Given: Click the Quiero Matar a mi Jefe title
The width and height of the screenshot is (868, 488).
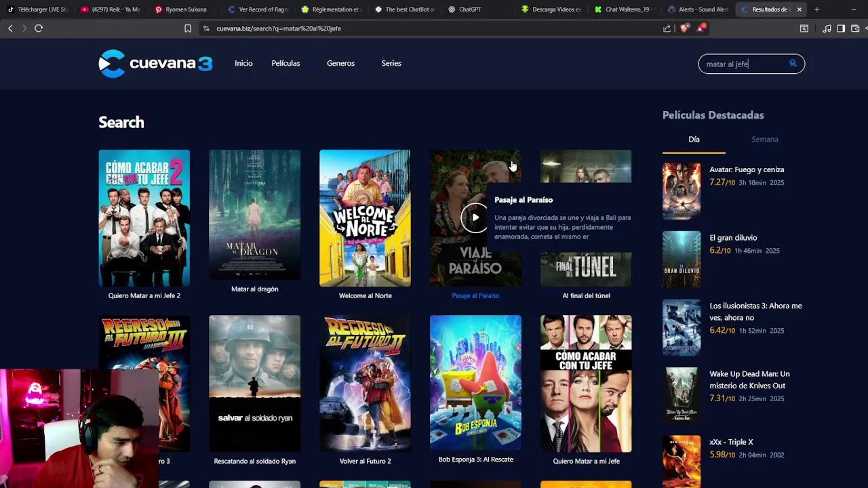Looking at the screenshot, I should click(x=586, y=461).
